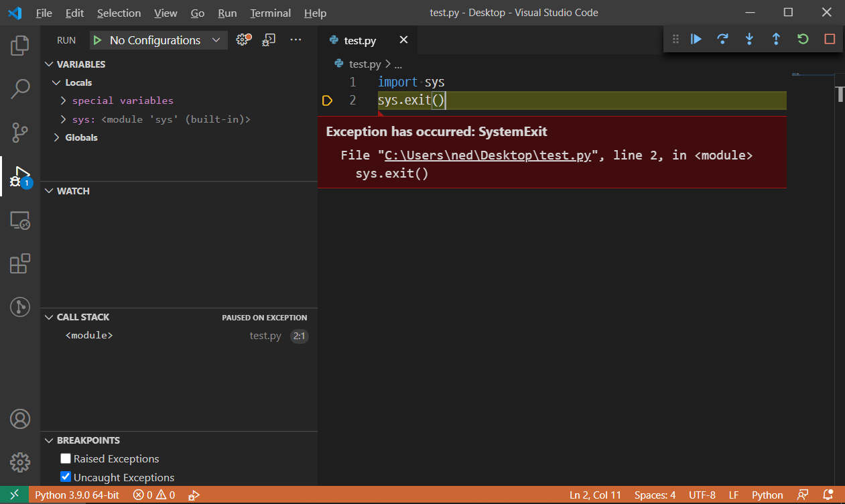
Task: Open the Terminal menu
Action: (271, 13)
